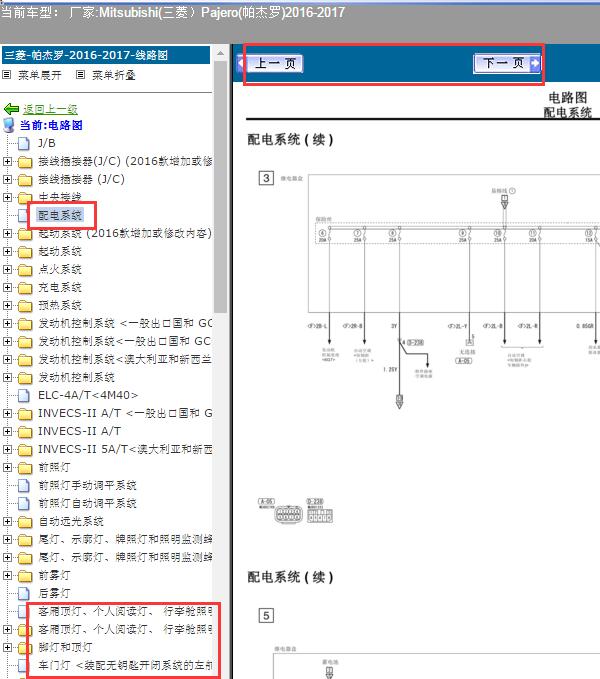Expand the 脚灯和顶灯 node
The width and height of the screenshot is (600, 679).
(x=7, y=647)
